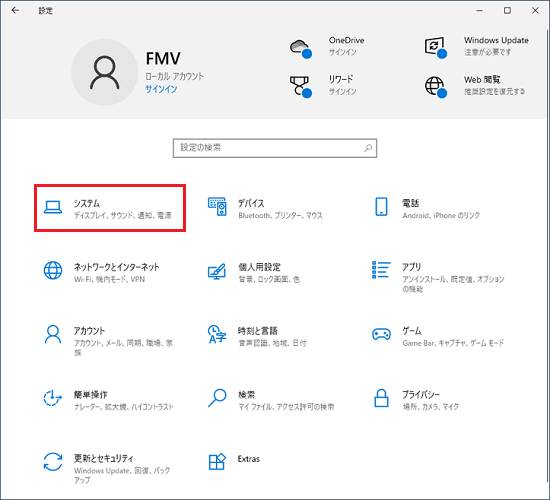The height and width of the screenshot is (500, 550).
Task: Click the Windows Update header label
Action: click(x=496, y=40)
